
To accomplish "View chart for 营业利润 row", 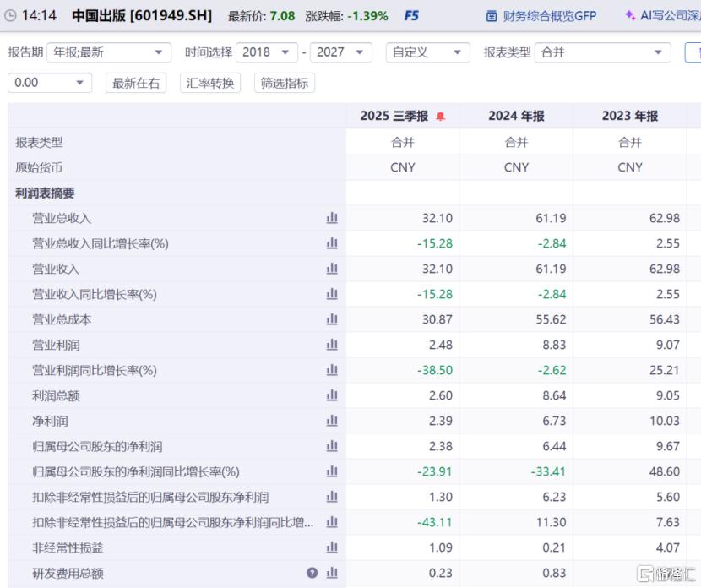I will [332, 345].
